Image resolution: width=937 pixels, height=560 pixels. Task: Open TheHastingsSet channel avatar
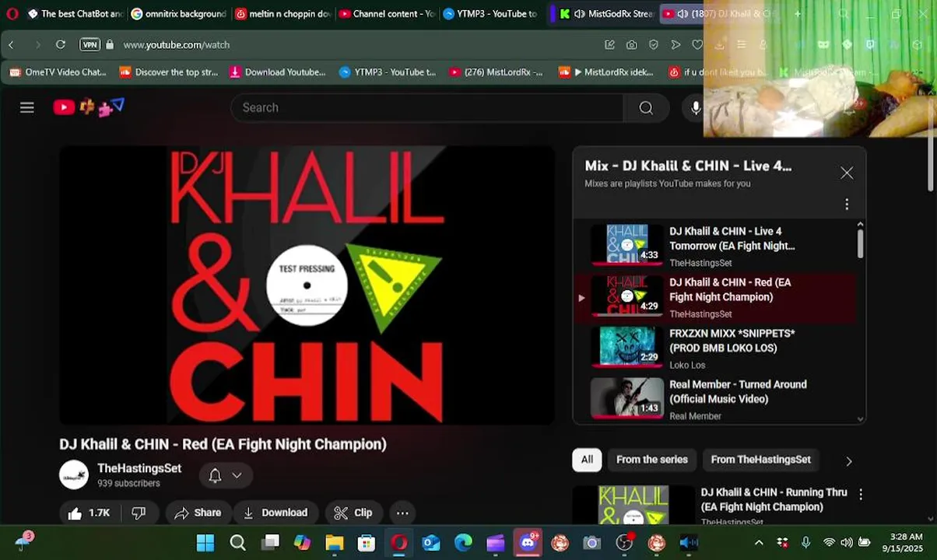pos(74,474)
